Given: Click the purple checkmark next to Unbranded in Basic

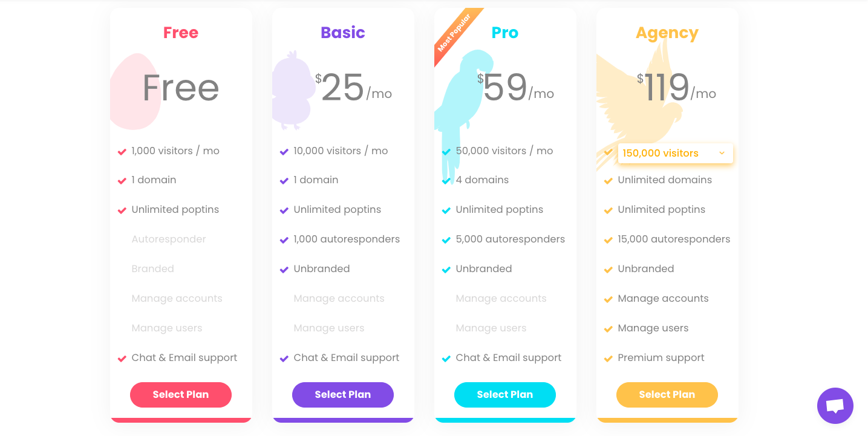Looking at the screenshot, I should 284,270.
